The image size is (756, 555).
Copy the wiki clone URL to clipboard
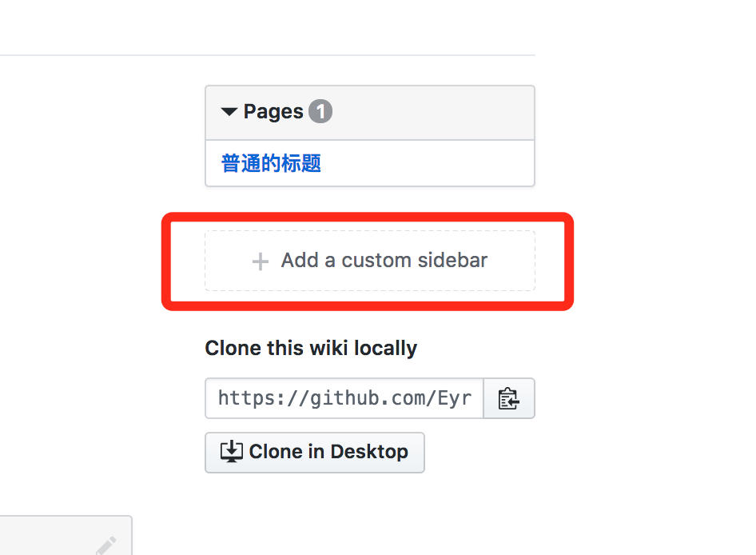(x=508, y=398)
